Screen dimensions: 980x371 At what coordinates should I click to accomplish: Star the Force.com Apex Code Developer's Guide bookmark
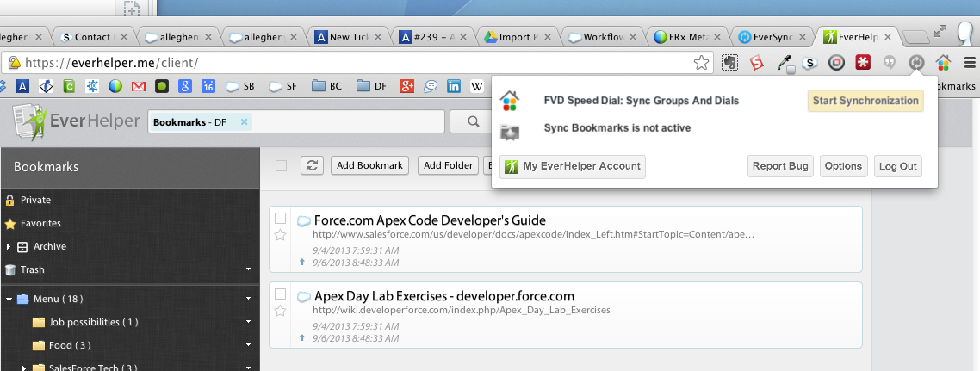click(x=281, y=235)
